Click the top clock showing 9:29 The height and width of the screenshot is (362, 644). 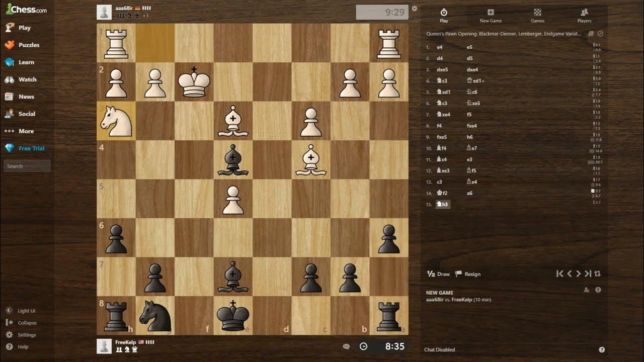click(382, 12)
